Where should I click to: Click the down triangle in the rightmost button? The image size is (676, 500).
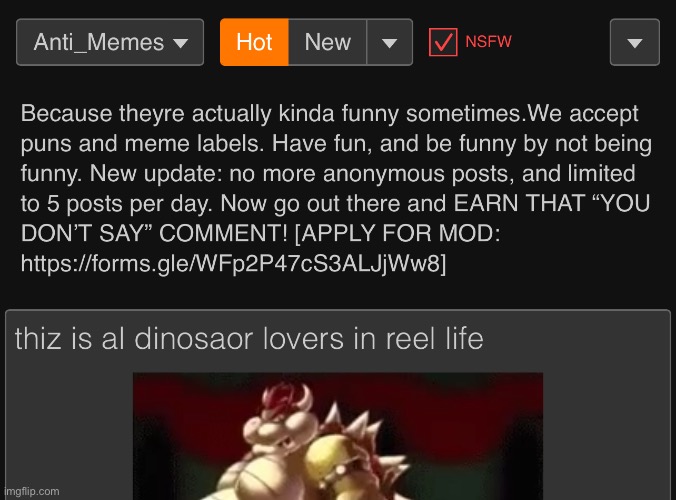[x=635, y=43]
